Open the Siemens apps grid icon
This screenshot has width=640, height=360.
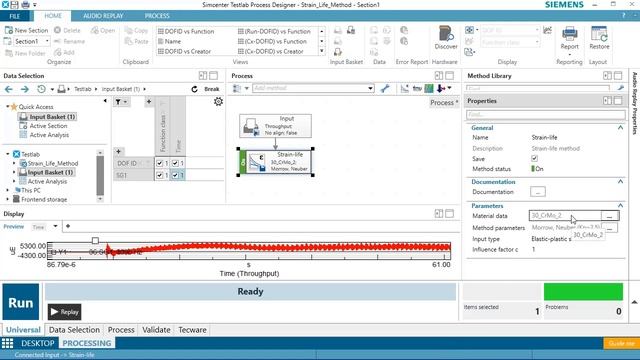7,343
